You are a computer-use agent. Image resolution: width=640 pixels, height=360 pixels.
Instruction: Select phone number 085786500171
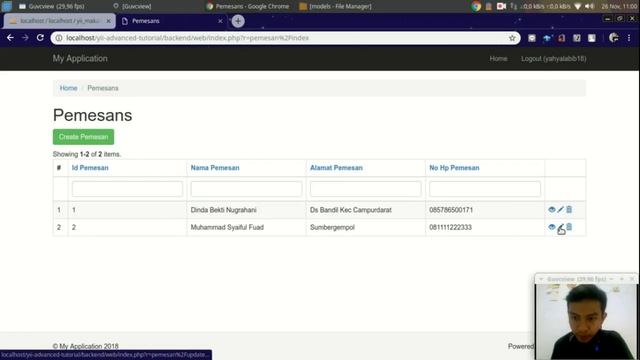(x=451, y=210)
